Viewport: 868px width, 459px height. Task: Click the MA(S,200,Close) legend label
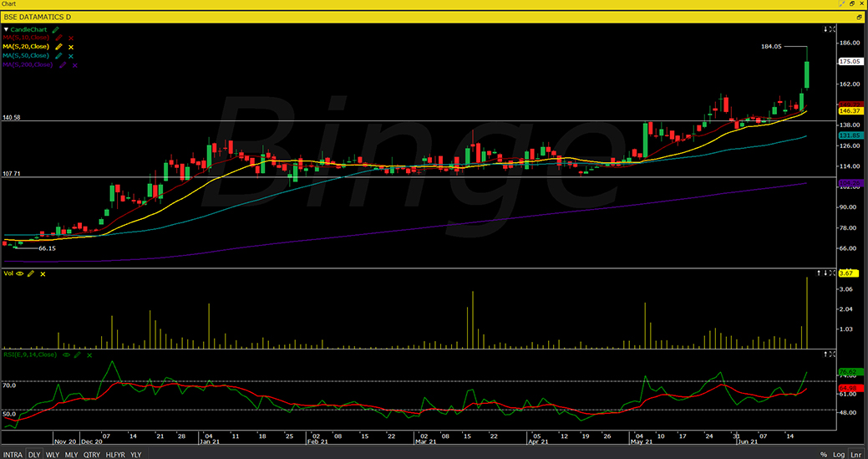[x=28, y=64]
